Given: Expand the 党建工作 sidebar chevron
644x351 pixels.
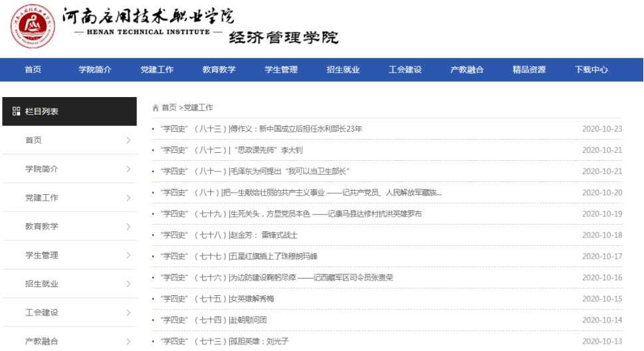Looking at the screenshot, I should tap(128, 198).
